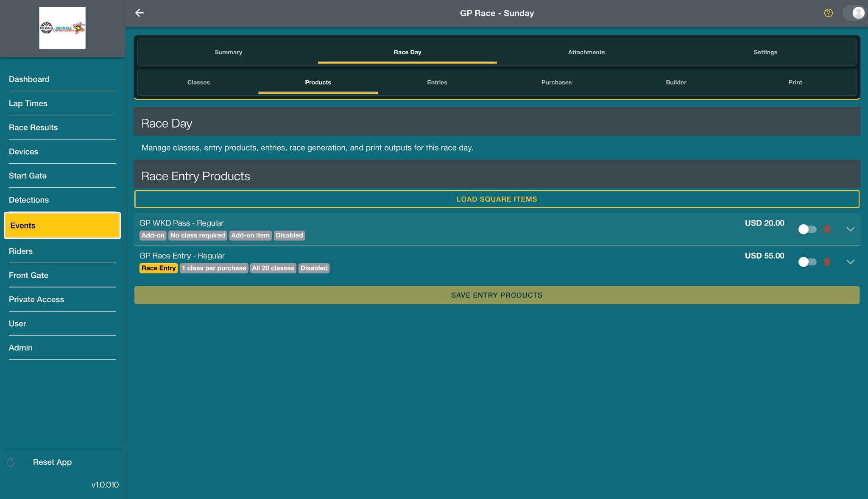
Task: Open the Entries sub-tab
Action: pos(437,82)
